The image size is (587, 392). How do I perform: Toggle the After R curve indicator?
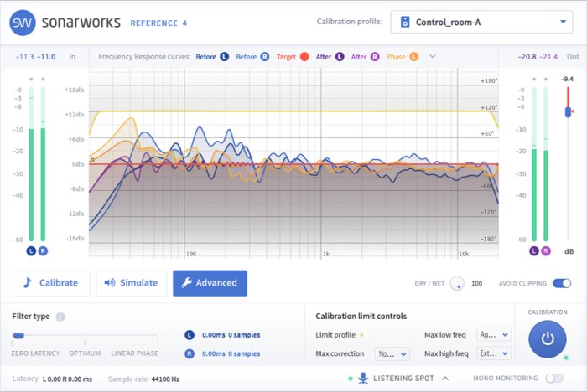[375, 57]
